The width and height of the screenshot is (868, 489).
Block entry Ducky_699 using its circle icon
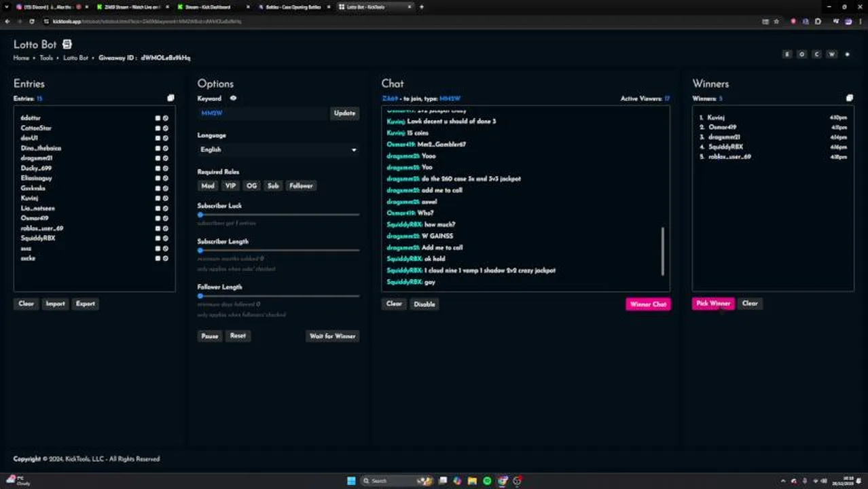point(165,168)
